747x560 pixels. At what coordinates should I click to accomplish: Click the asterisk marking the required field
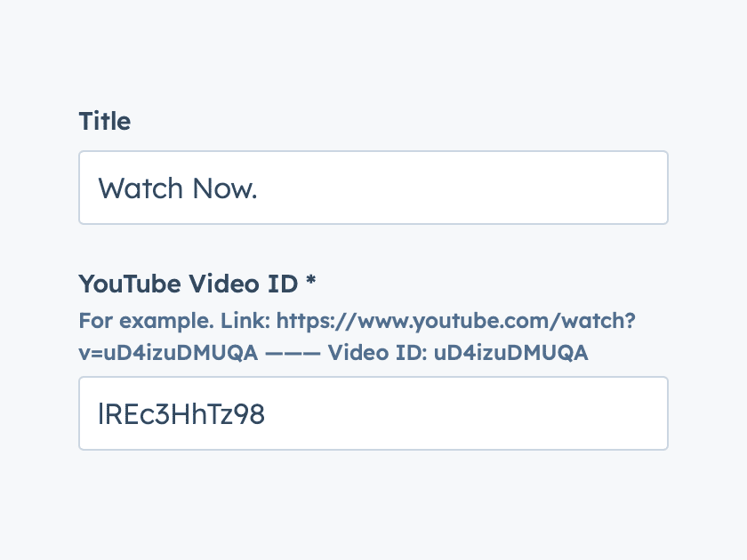point(311,284)
